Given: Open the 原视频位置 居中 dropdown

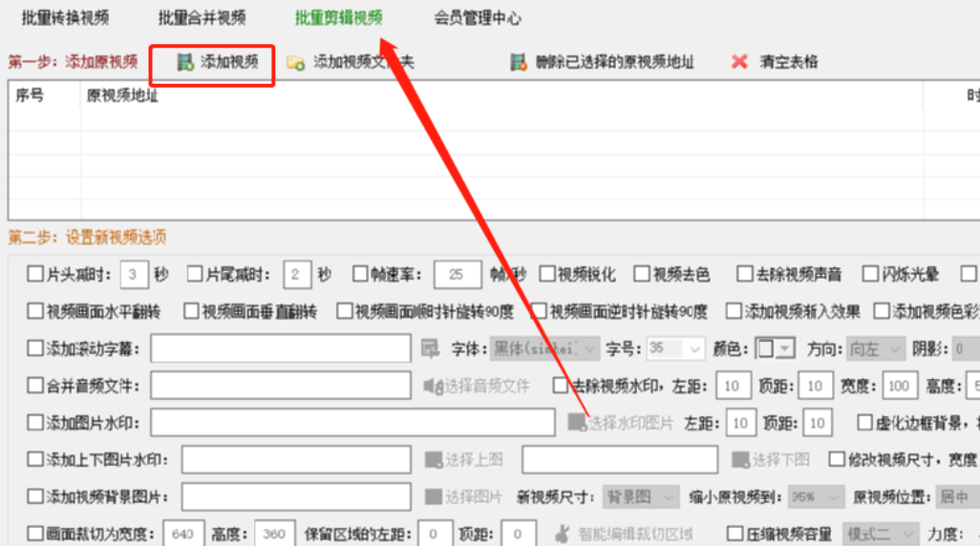Looking at the screenshot, I should pyautogui.click(x=958, y=496).
